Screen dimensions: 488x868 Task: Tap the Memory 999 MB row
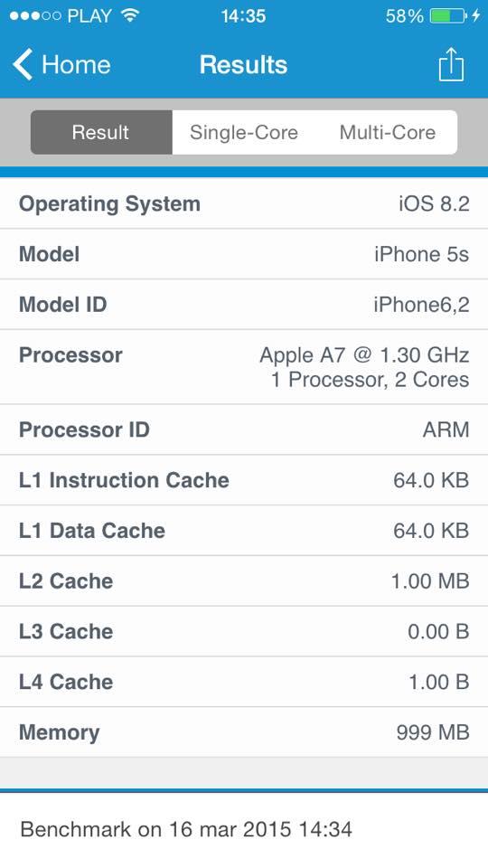tap(244, 731)
